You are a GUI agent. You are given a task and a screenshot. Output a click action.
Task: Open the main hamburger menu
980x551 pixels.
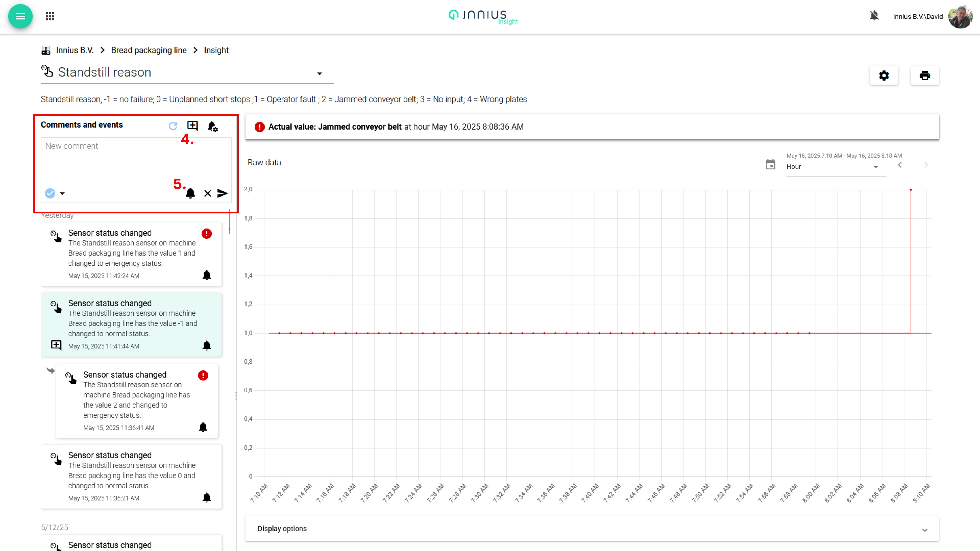[x=20, y=16]
